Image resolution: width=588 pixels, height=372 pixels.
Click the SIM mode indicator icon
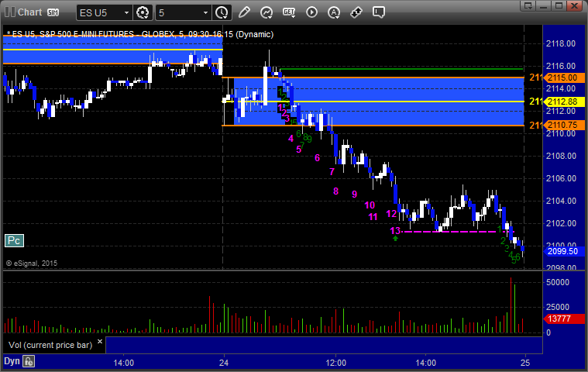[53, 12]
